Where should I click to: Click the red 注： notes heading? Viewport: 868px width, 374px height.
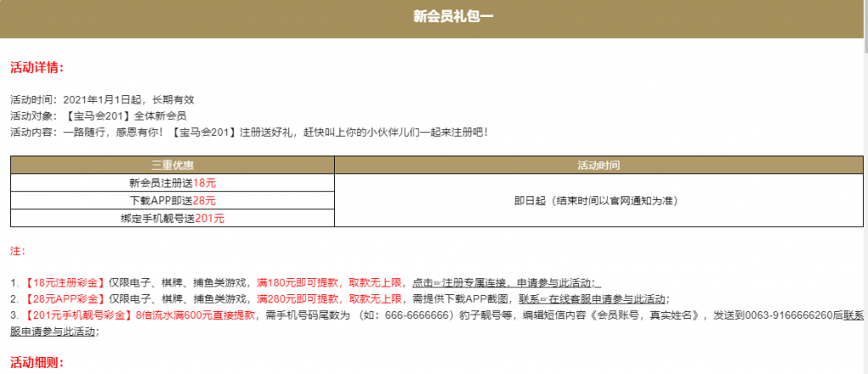click(x=18, y=251)
